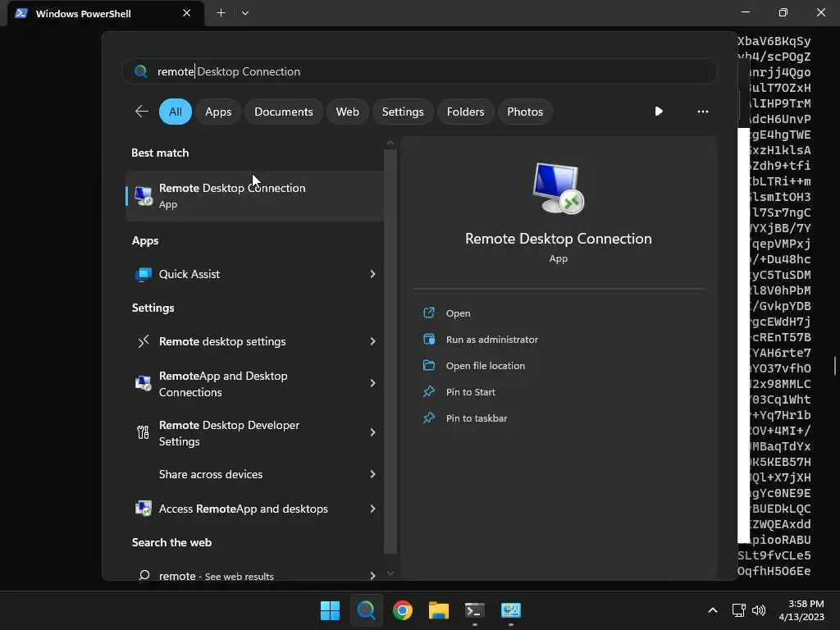Open the clock showing 3:58 PM
This screenshot has width=840, height=630.
pos(801,610)
